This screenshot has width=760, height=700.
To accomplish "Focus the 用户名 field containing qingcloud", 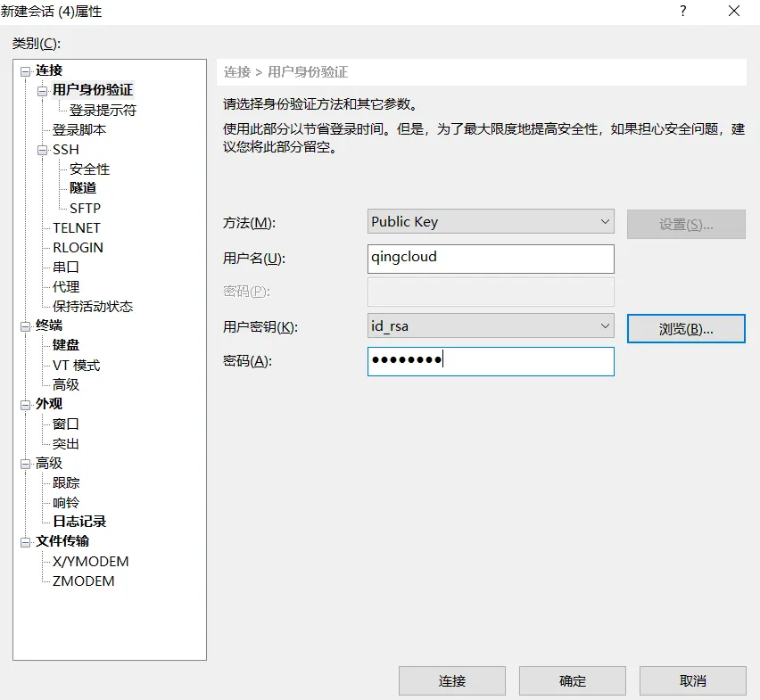I will pos(491,259).
